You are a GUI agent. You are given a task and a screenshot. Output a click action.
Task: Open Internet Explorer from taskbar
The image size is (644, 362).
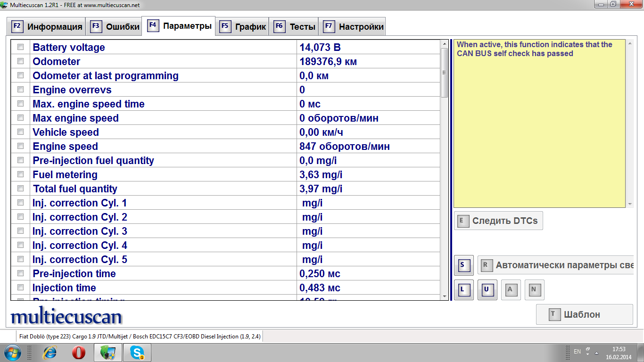point(50,352)
